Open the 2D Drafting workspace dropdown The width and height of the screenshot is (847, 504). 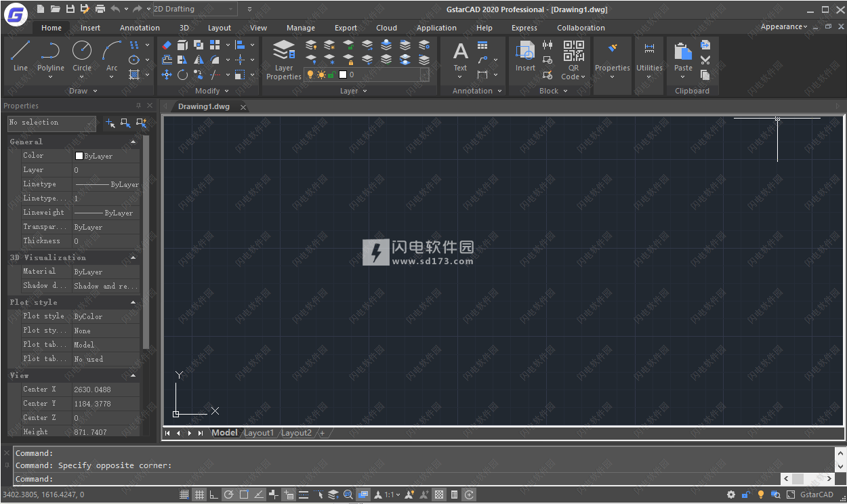point(194,9)
